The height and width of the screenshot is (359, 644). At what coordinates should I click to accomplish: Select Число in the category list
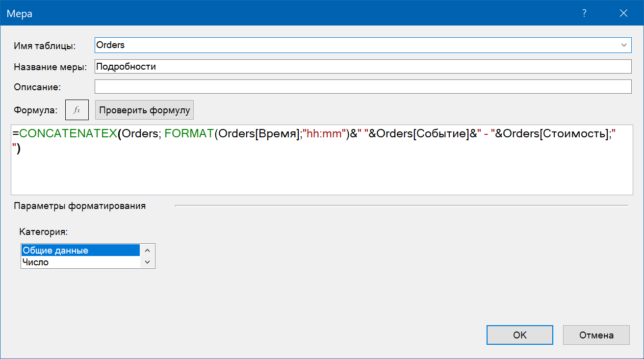(x=80, y=262)
